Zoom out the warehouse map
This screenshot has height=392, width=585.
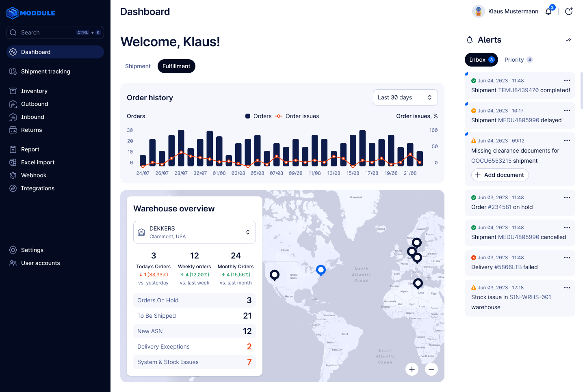(x=431, y=369)
